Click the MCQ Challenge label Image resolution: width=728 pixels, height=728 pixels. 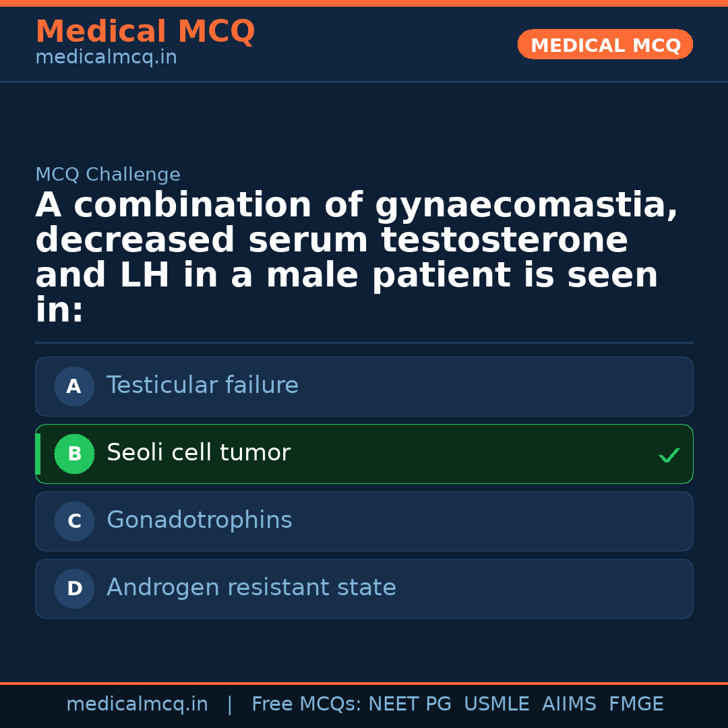tap(108, 175)
